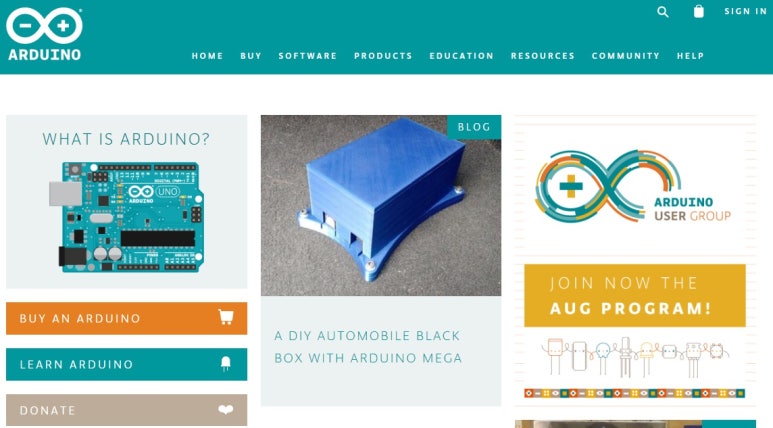This screenshot has width=773, height=428.
Task: Open the Products navigation menu
Action: pyautogui.click(x=383, y=56)
